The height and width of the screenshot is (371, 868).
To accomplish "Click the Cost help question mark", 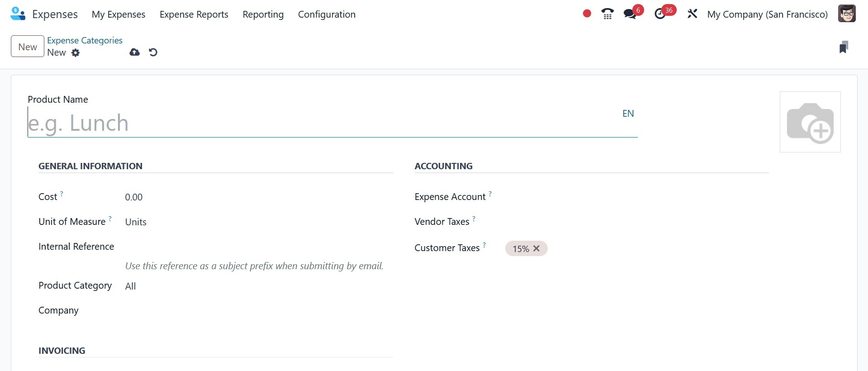I will (x=62, y=194).
